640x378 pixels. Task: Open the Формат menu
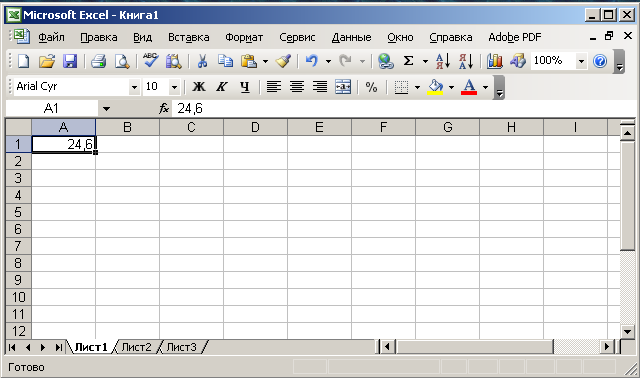click(244, 37)
